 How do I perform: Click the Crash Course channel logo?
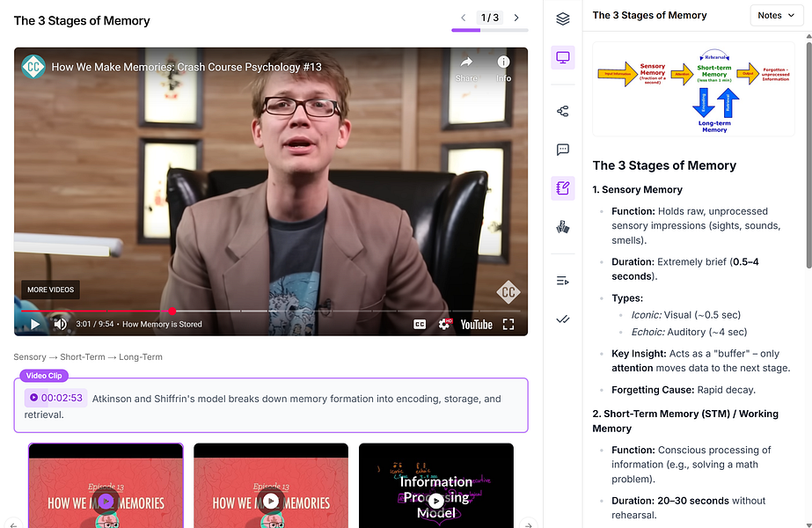[33, 67]
